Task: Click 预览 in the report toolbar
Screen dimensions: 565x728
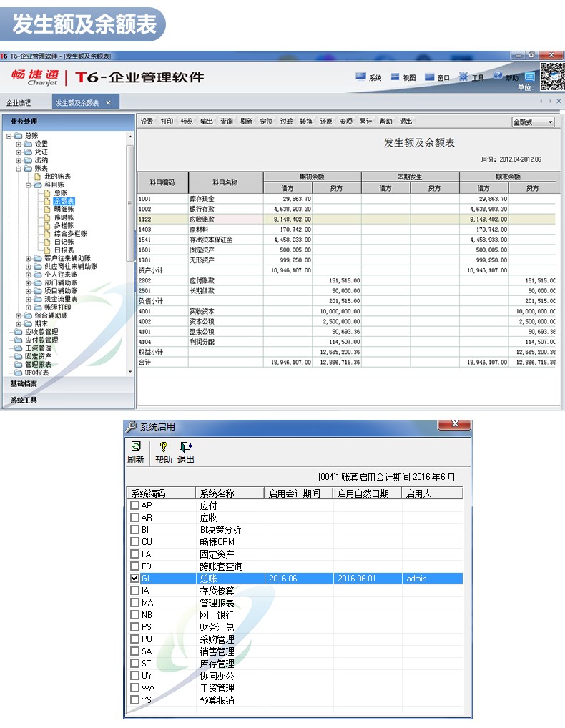Action: click(x=187, y=121)
